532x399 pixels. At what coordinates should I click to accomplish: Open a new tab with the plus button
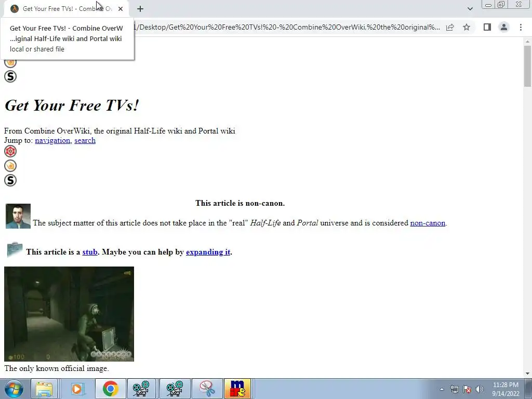coord(140,9)
